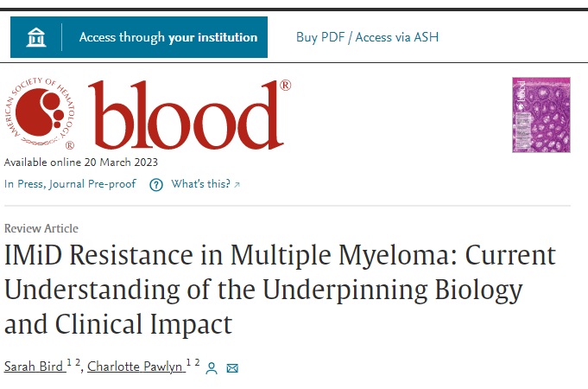
Task: Open the What's this? explanation text
Action: coord(200,184)
